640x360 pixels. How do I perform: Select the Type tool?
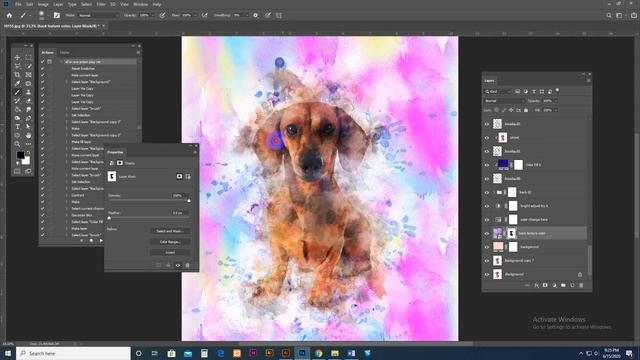pyautogui.click(x=17, y=127)
